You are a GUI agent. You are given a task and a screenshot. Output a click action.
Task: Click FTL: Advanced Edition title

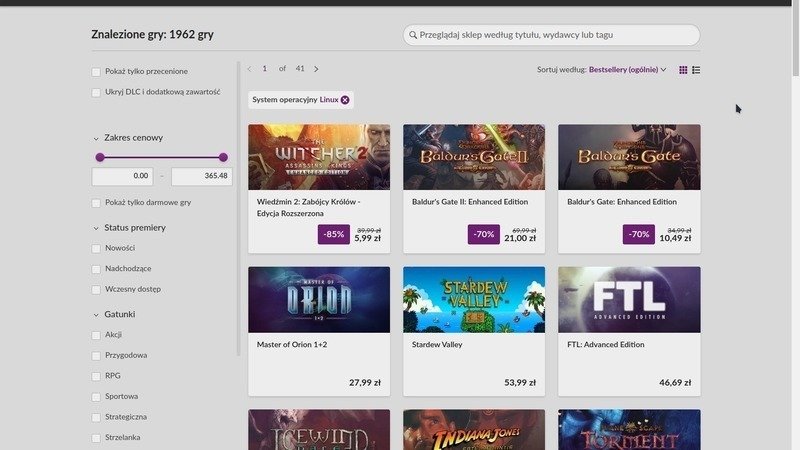(x=606, y=345)
